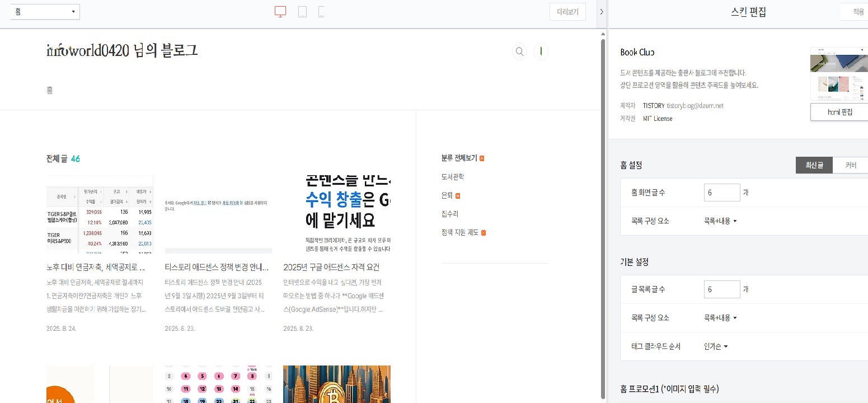This screenshot has height=403, width=868.
Task: Click the 홈 화면 글 수 input field
Action: [x=722, y=193]
